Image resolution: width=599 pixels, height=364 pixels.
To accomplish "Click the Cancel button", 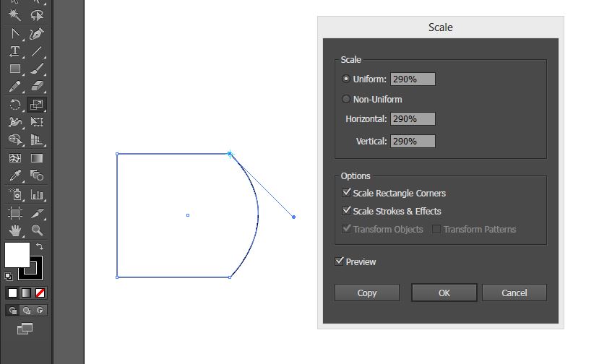I will [x=514, y=293].
